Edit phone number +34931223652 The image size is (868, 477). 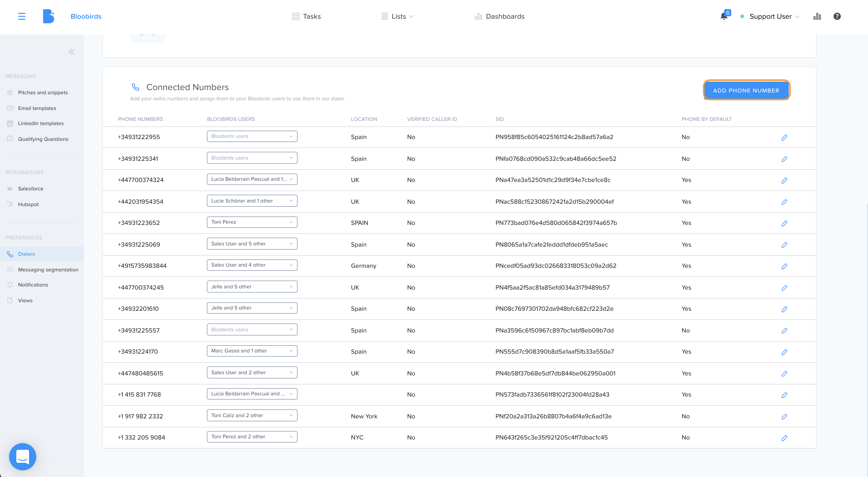[785, 223]
